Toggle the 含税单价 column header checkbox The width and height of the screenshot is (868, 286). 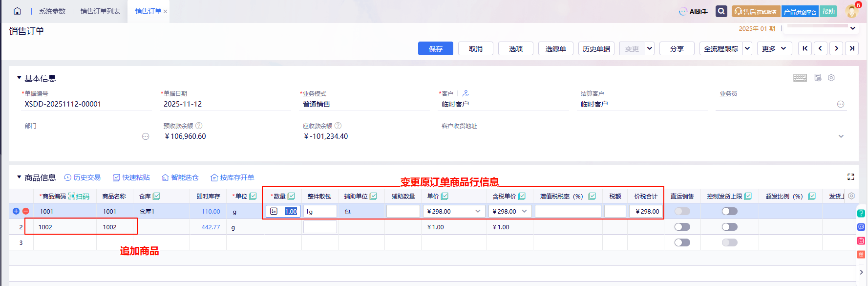coord(522,196)
